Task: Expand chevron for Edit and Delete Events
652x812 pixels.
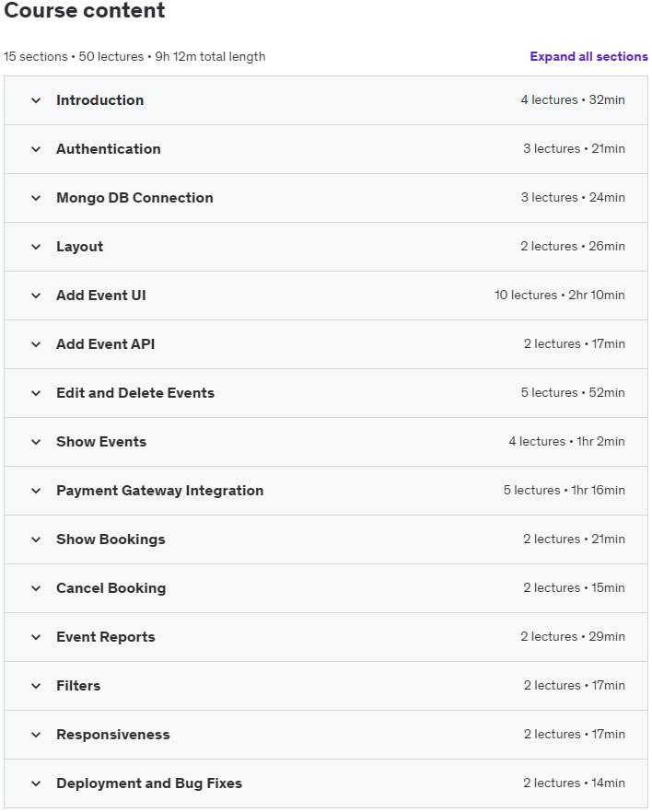Action: pyautogui.click(x=36, y=393)
